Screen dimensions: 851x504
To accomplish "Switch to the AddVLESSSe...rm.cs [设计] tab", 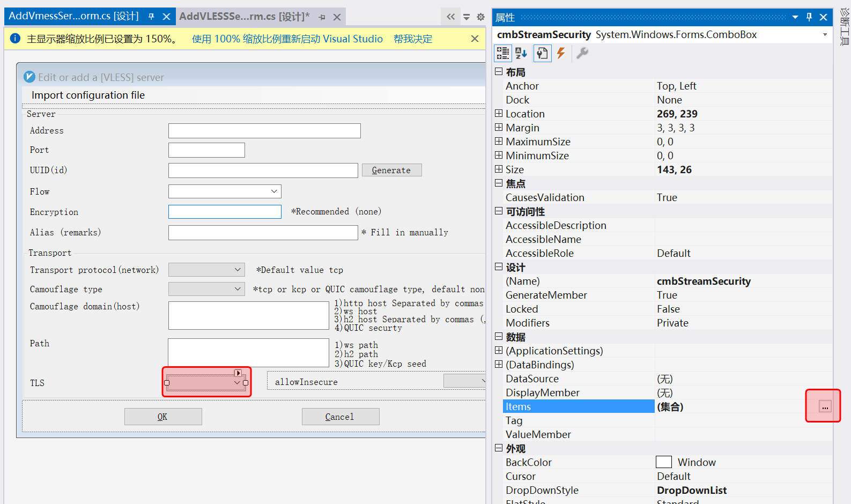I will (x=244, y=17).
